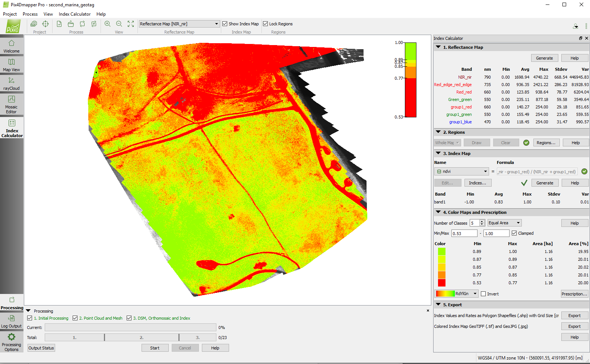Open the Welcome home screen
The image size is (590, 364).
point(12,46)
